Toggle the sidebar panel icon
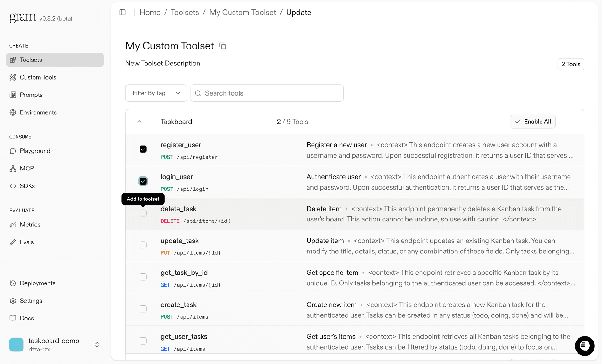602x364 pixels. pyautogui.click(x=123, y=13)
